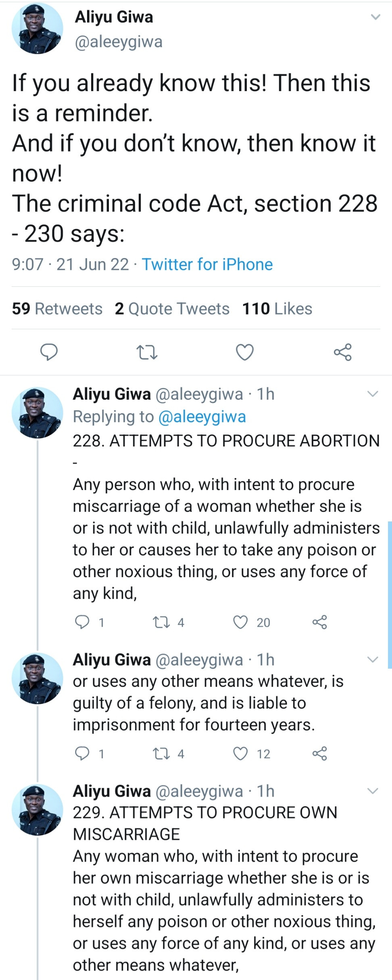392x980 pixels.
Task: Share the section 228 tweet
Action: point(320,622)
